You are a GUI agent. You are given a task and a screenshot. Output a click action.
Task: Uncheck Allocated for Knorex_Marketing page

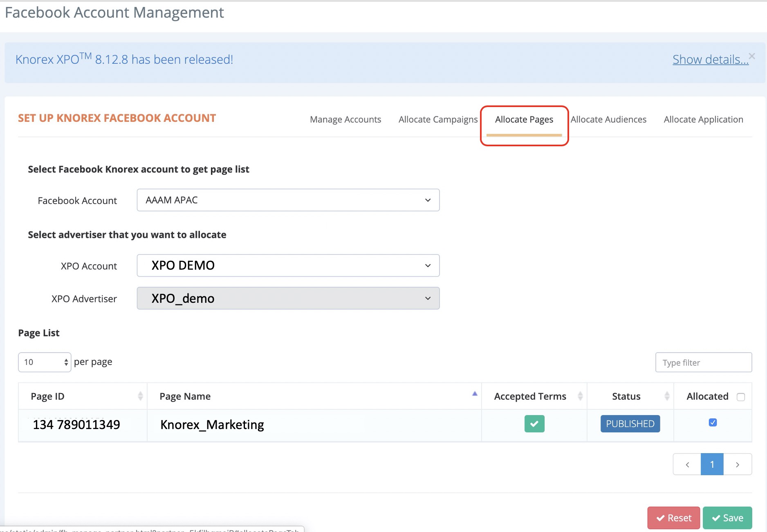click(713, 422)
